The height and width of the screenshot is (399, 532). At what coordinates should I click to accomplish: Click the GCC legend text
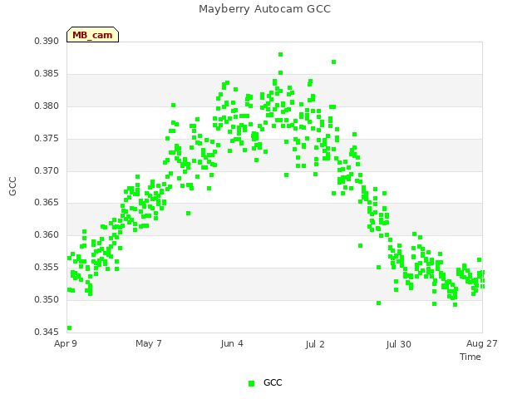click(273, 382)
